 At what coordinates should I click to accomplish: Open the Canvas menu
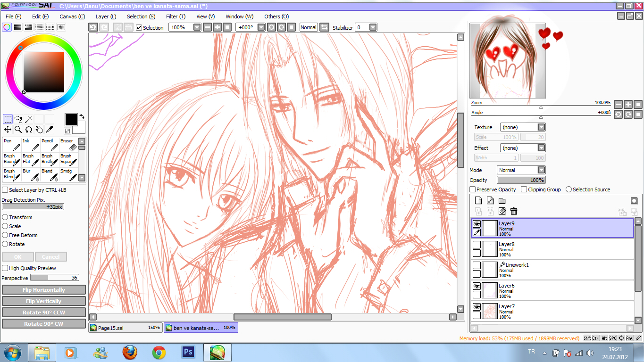coord(72,16)
